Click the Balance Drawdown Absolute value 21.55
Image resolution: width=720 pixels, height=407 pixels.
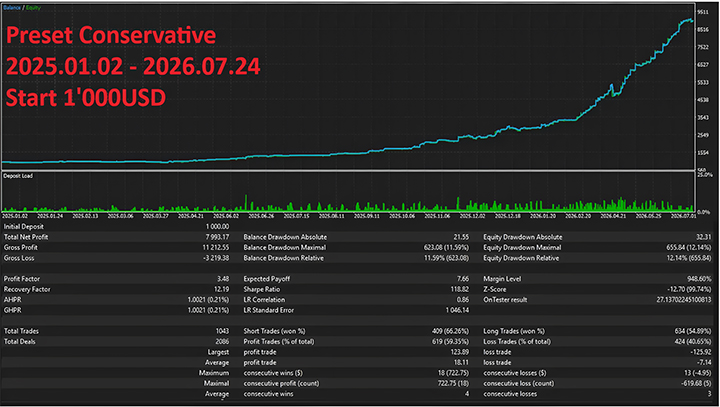click(x=461, y=237)
